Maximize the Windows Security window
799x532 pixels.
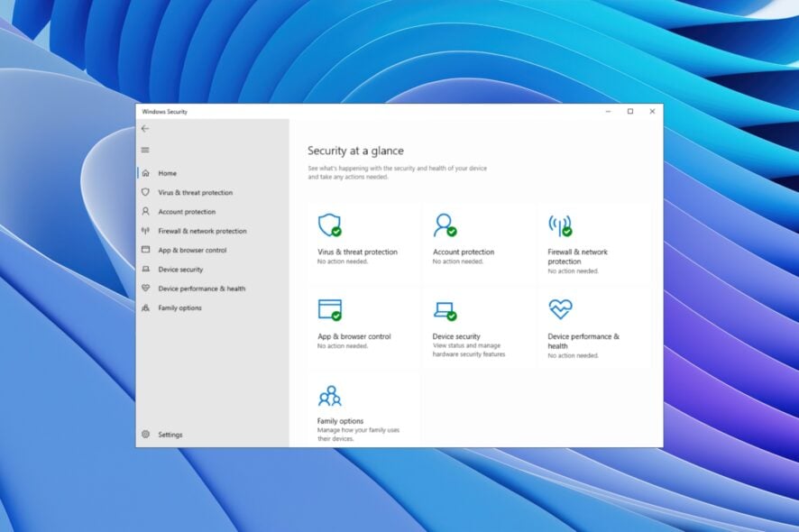[x=630, y=111]
